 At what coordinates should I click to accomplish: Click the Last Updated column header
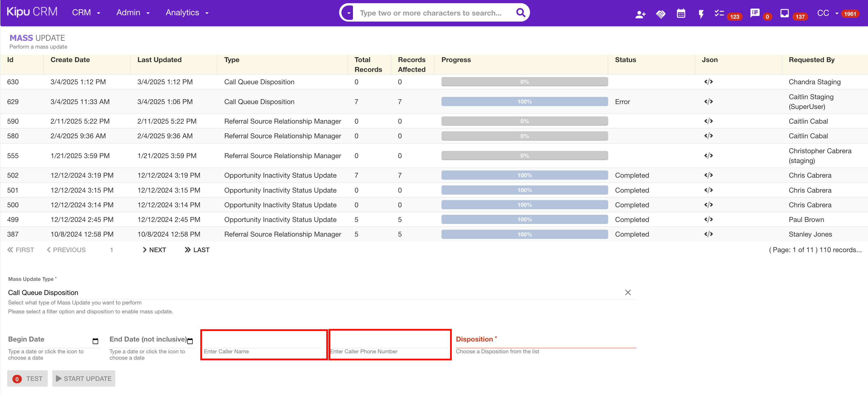160,60
